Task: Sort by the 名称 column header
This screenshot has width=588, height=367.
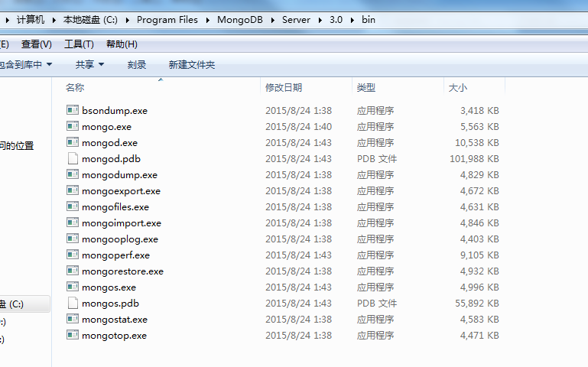Action: click(x=75, y=88)
